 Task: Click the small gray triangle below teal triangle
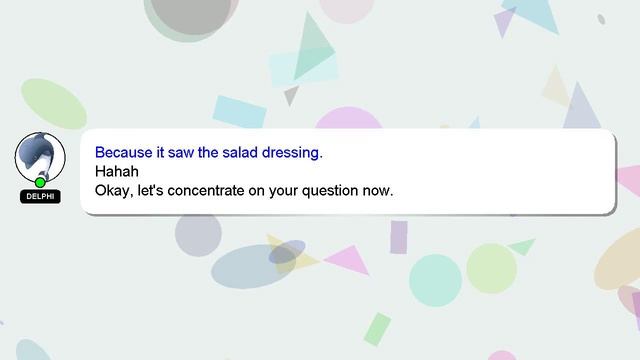click(x=291, y=96)
